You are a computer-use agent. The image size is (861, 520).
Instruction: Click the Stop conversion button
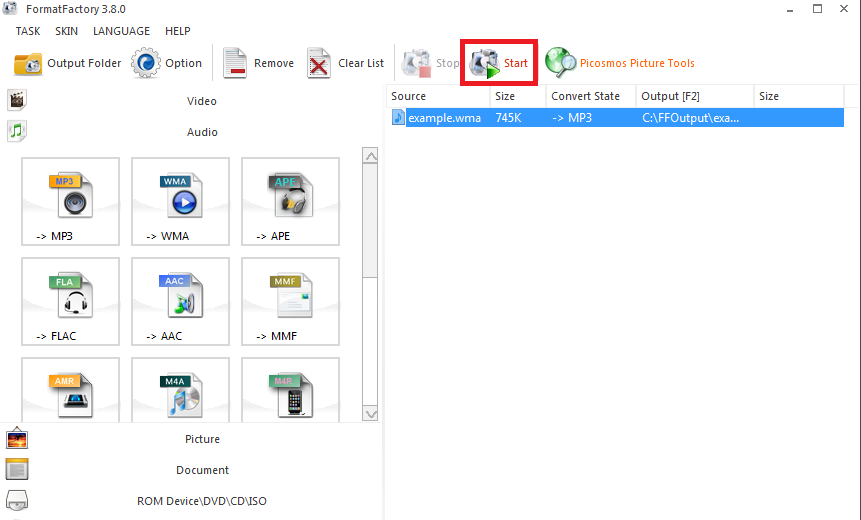pyautogui.click(x=430, y=64)
